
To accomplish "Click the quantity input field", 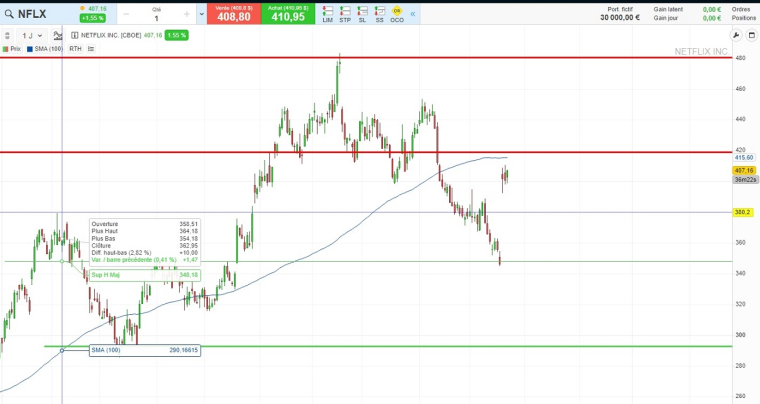I will pyautogui.click(x=156, y=17).
